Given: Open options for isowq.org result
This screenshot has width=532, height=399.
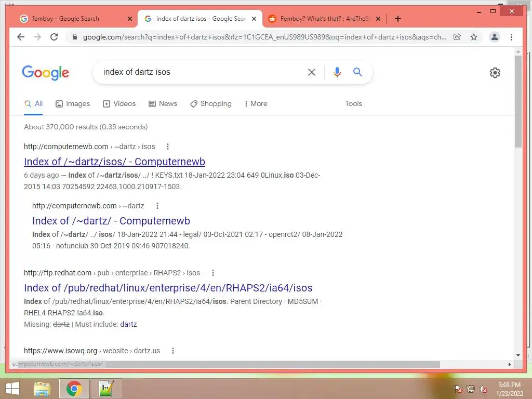Looking at the screenshot, I should point(173,351).
